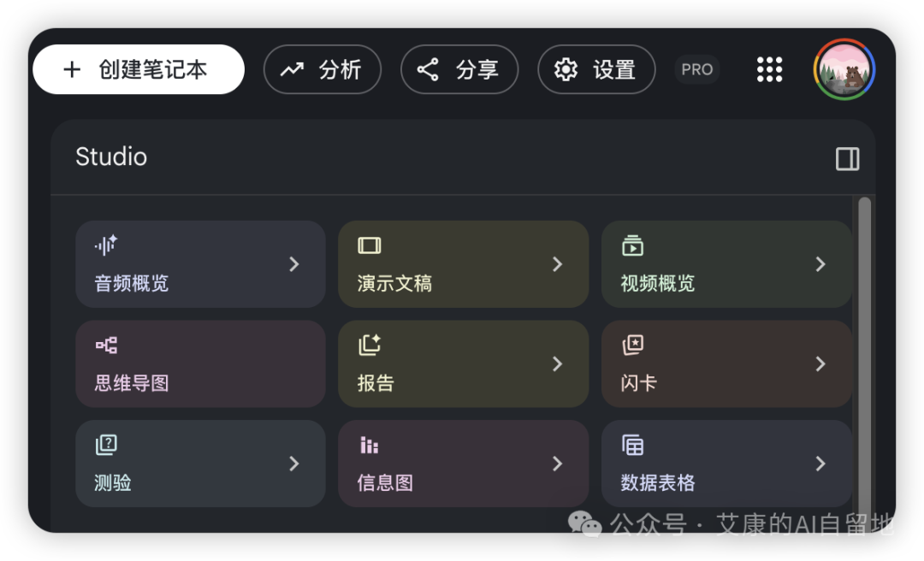Click the 创建笔记本 button
Screen dimensions: 924x561
pyautogui.click(x=139, y=69)
